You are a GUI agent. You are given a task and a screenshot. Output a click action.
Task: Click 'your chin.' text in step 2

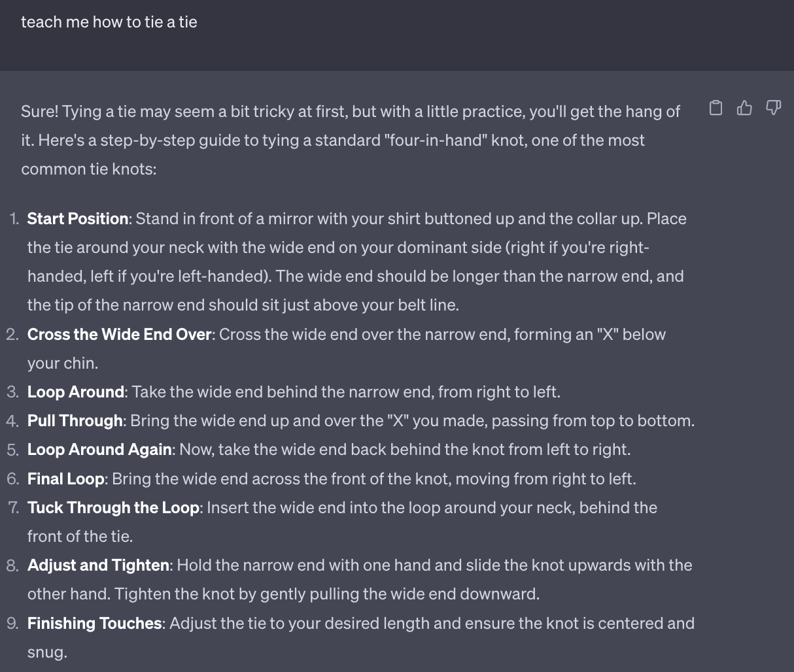tap(63, 363)
